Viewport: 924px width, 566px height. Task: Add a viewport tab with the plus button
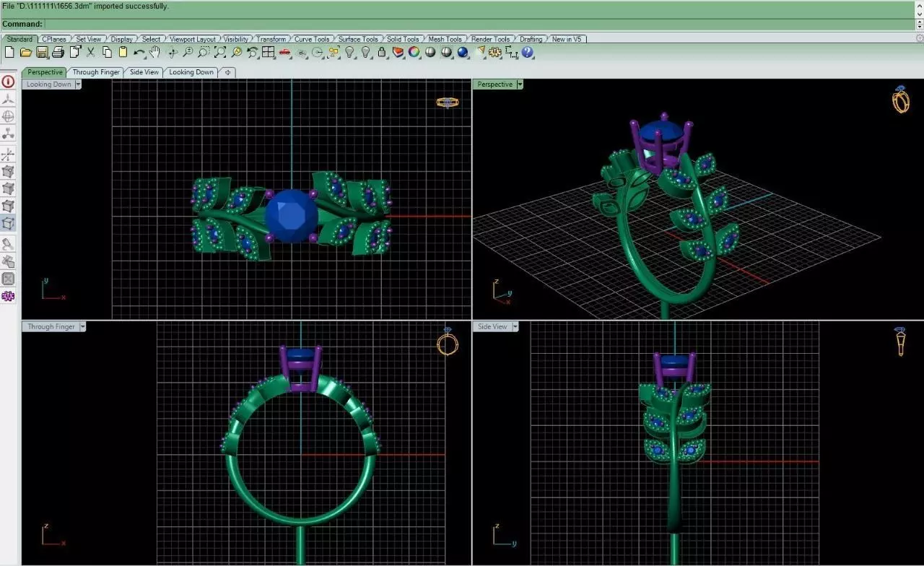click(227, 72)
